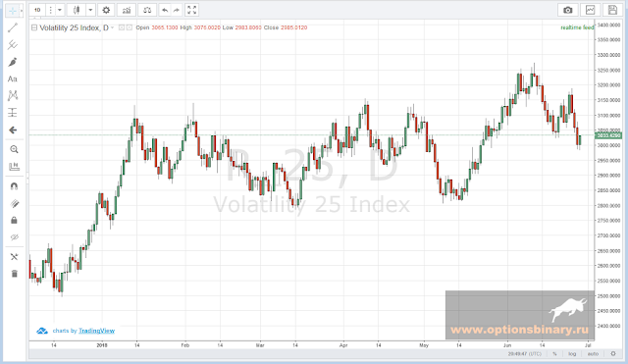Redo the last chart action
The height and width of the screenshot is (364, 628).
pyautogui.click(x=177, y=10)
